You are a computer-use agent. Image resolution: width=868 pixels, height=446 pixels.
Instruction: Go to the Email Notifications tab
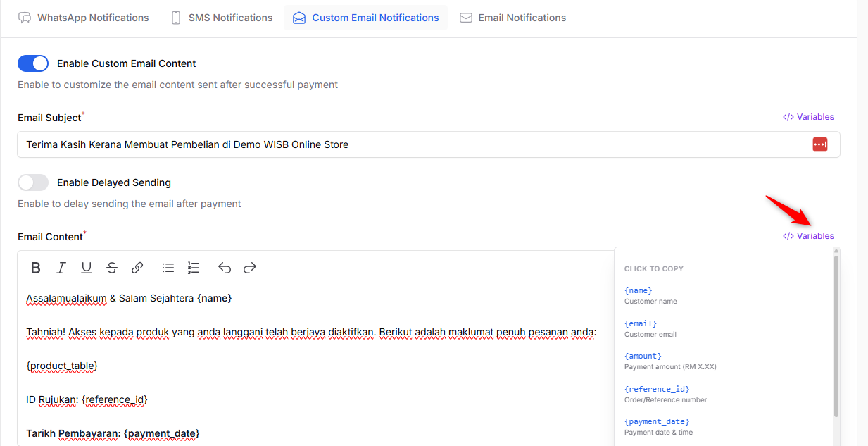513,18
